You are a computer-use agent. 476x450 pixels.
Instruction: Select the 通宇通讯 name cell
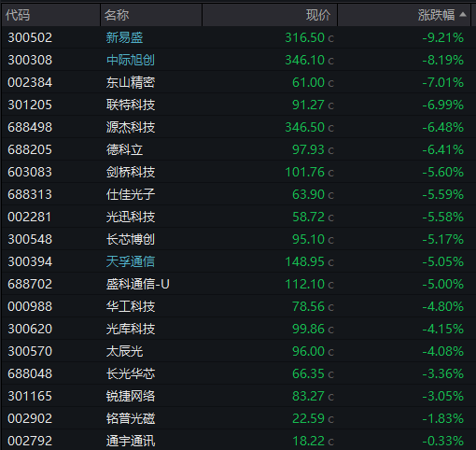[x=131, y=441]
